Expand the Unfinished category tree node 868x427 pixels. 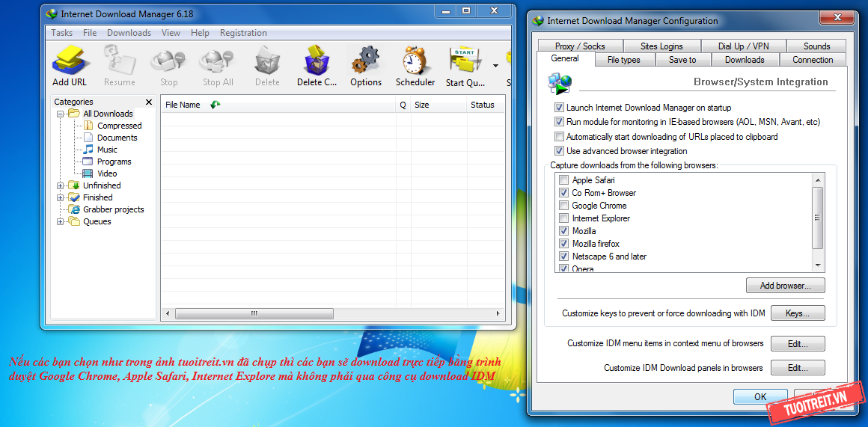pyautogui.click(x=61, y=185)
